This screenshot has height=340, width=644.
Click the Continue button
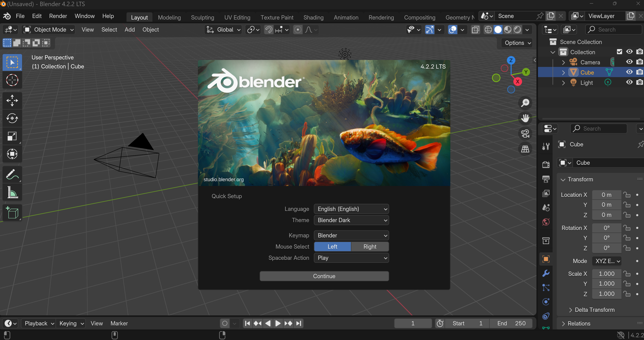324,276
